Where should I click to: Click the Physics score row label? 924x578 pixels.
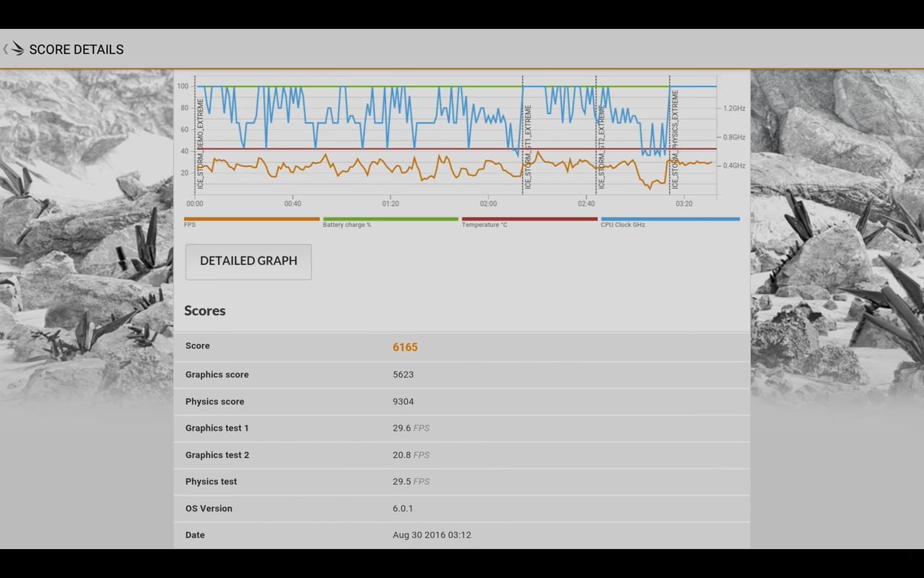point(214,401)
